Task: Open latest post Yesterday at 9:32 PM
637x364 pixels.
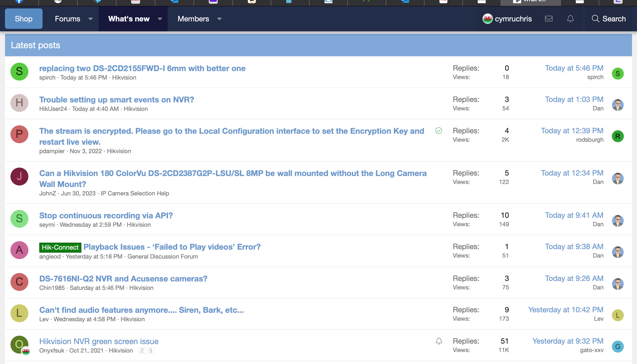Action: click(x=568, y=341)
